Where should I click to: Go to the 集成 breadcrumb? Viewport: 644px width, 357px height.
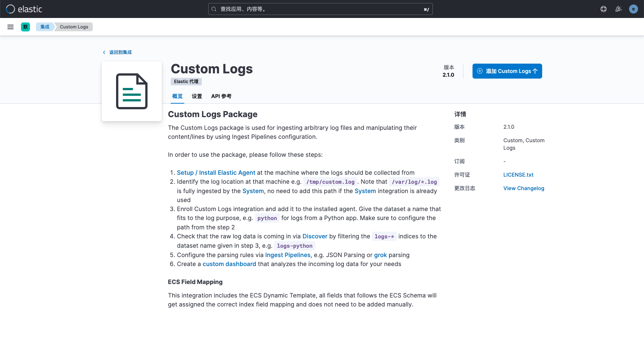[x=45, y=27]
